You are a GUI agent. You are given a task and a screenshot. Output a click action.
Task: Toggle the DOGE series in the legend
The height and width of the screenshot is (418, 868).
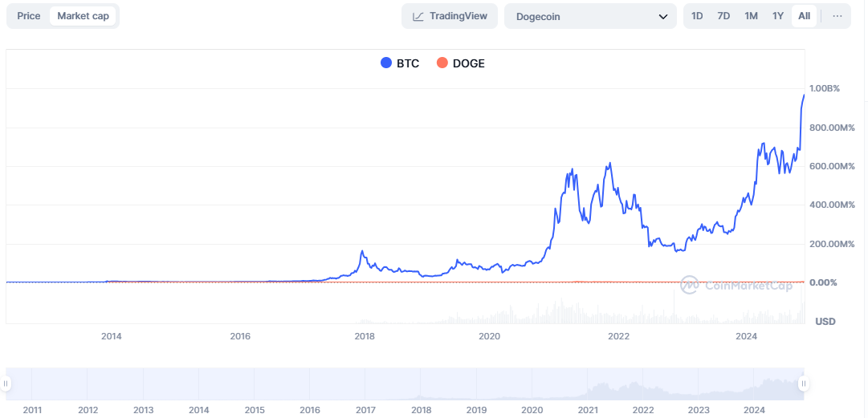pyautogui.click(x=460, y=63)
